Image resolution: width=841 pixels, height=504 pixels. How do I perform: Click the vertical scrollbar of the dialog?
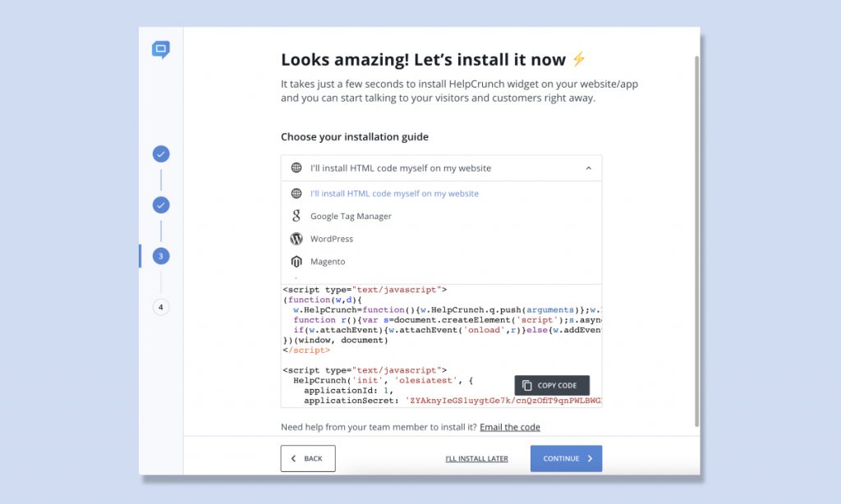tap(696, 241)
